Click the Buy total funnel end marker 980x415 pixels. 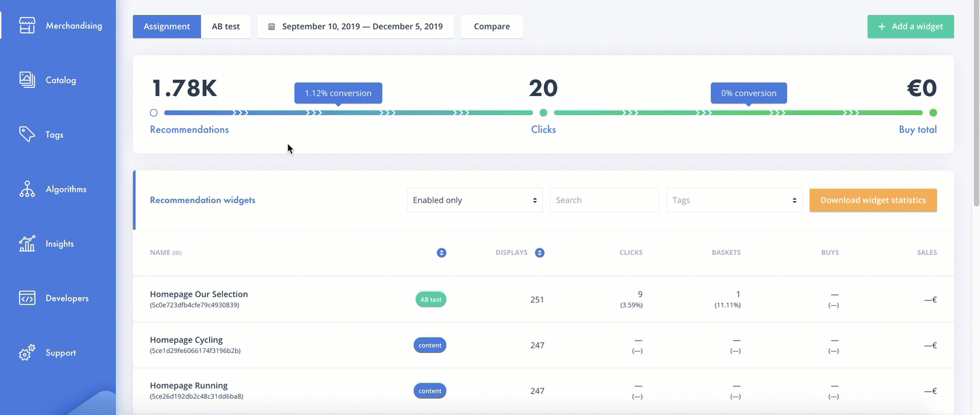(933, 113)
